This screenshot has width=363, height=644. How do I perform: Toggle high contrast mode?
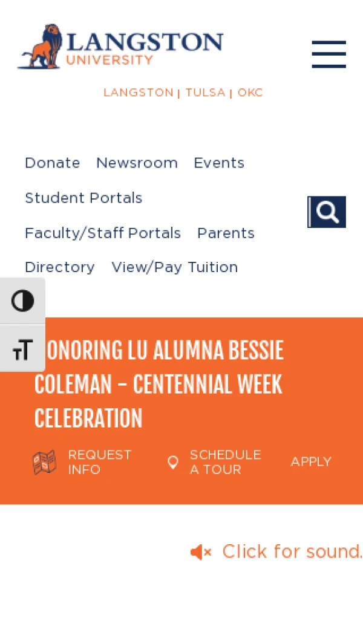point(22,301)
